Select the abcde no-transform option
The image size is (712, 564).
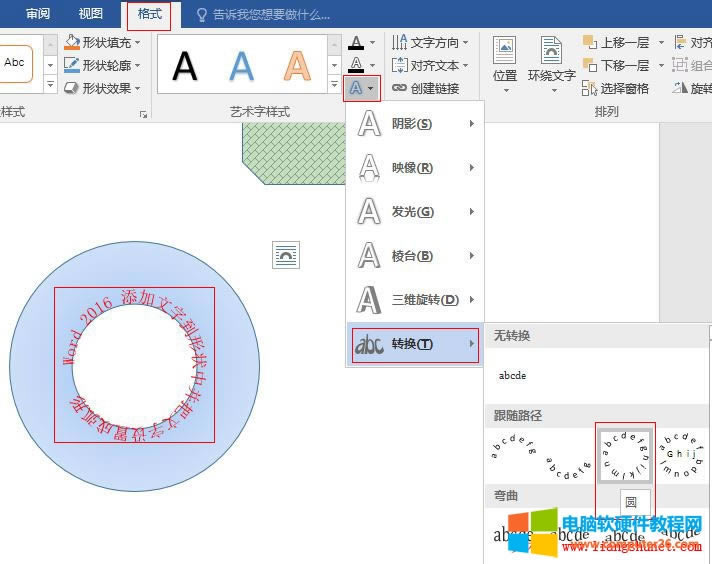click(512, 376)
